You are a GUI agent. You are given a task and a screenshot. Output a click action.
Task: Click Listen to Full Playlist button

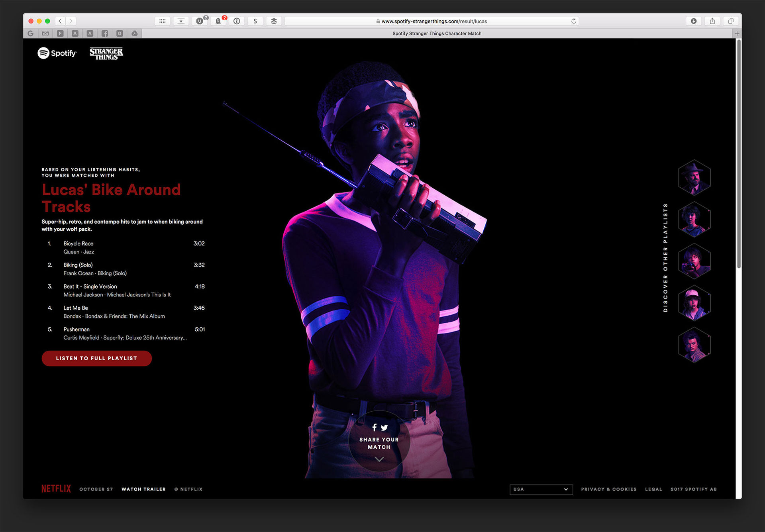click(96, 358)
